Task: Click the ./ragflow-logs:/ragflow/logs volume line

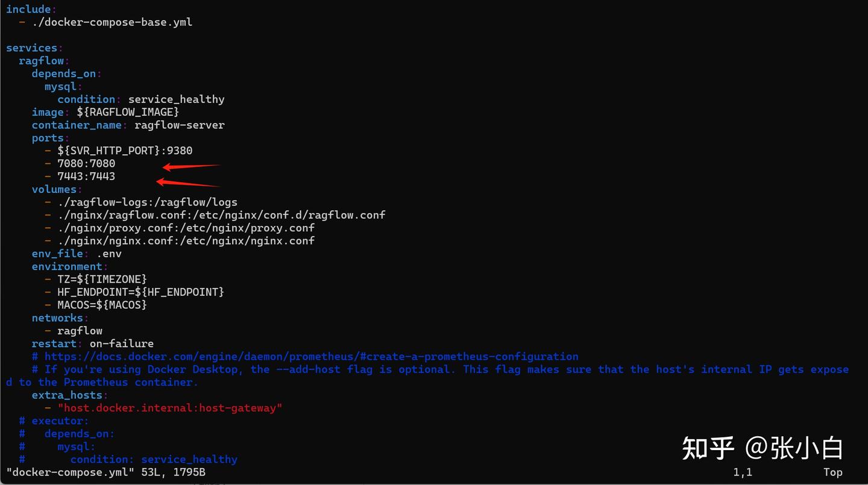Action: click(x=148, y=202)
